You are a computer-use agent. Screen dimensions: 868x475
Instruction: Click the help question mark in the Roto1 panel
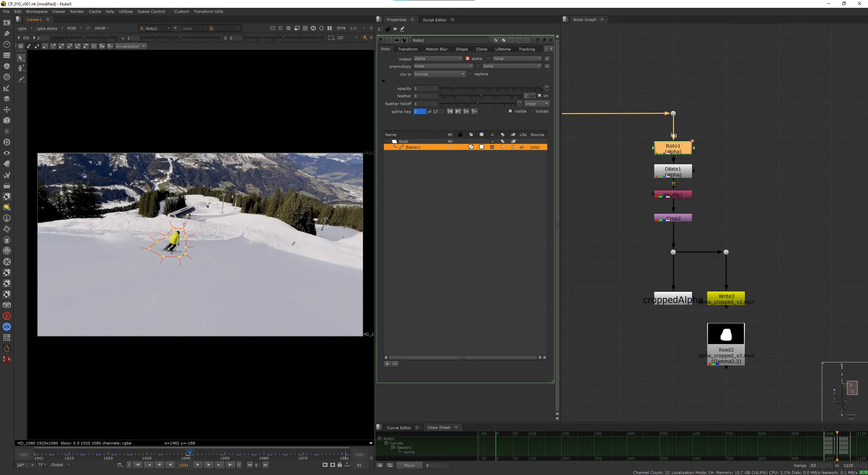click(x=537, y=40)
